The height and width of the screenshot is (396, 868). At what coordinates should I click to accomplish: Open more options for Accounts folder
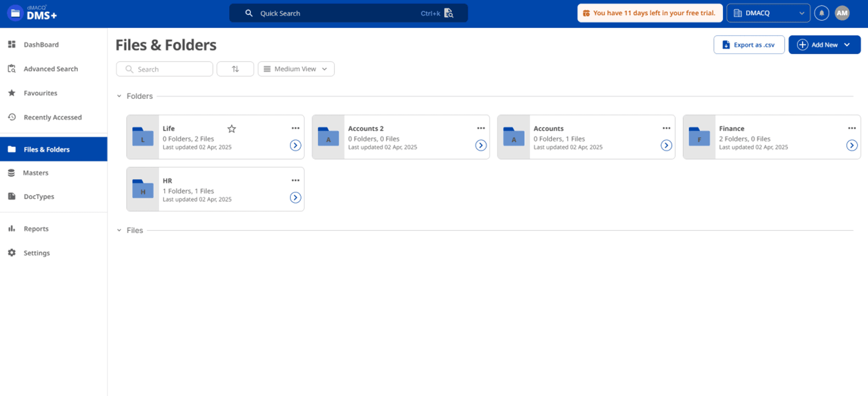[667, 128]
